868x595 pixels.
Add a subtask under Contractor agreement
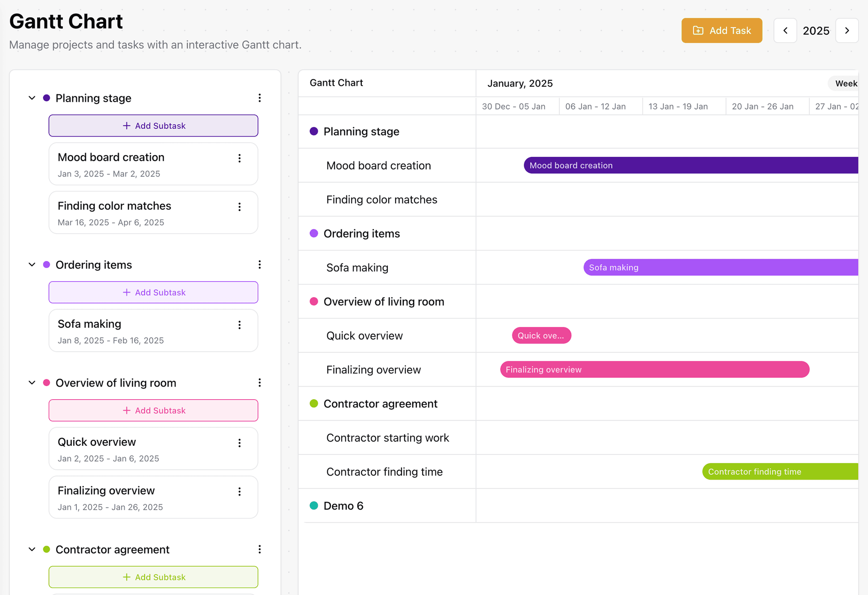coord(153,577)
